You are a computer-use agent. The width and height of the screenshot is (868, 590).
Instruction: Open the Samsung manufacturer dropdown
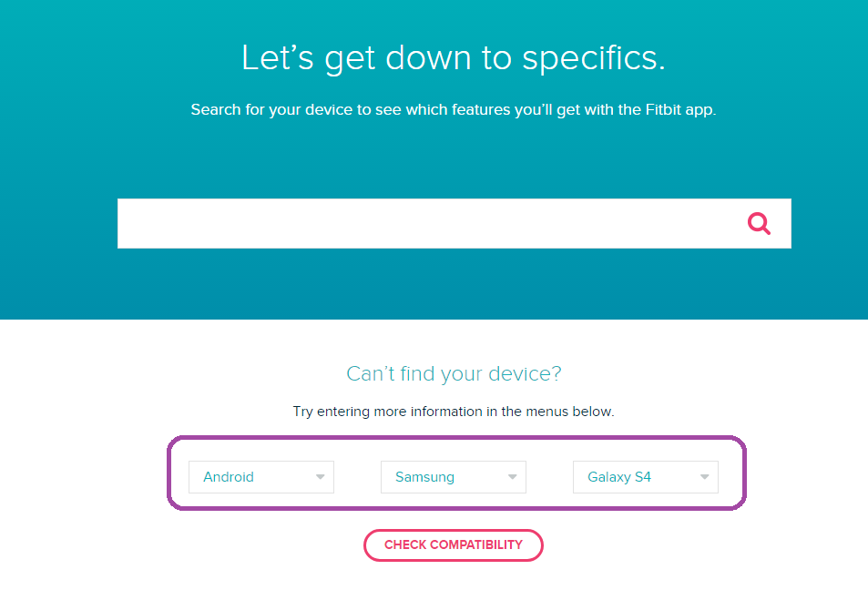point(453,477)
